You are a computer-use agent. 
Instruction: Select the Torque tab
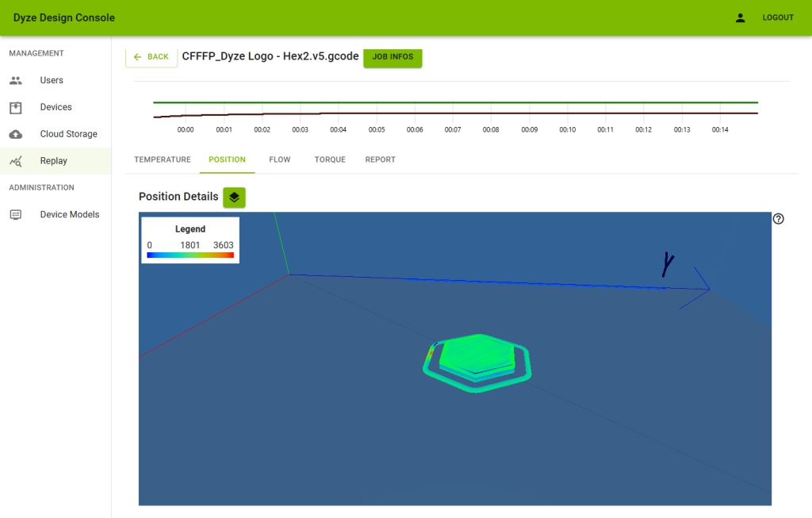pyautogui.click(x=330, y=159)
